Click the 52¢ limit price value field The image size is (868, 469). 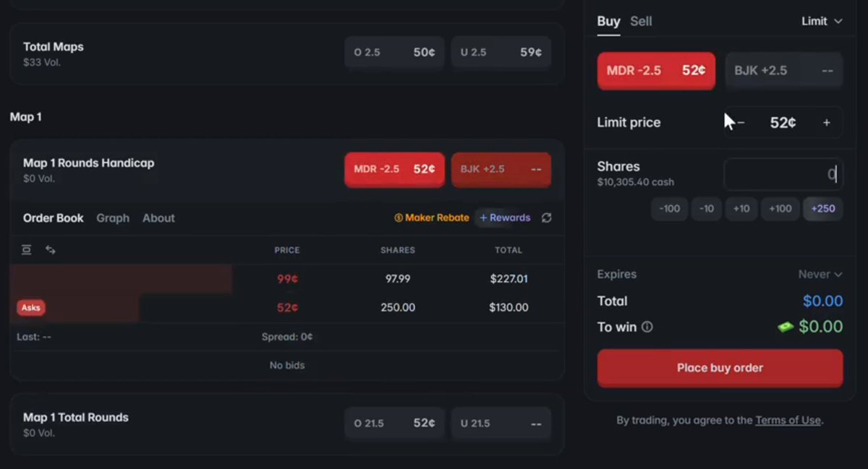point(783,123)
